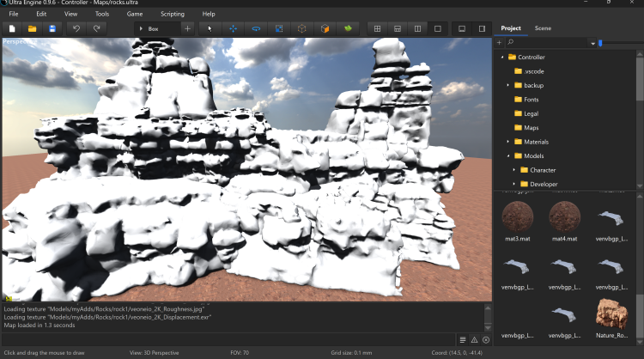This screenshot has width=644, height=359.
Task: Click the clear console button
Action: (x=486, y=340)
